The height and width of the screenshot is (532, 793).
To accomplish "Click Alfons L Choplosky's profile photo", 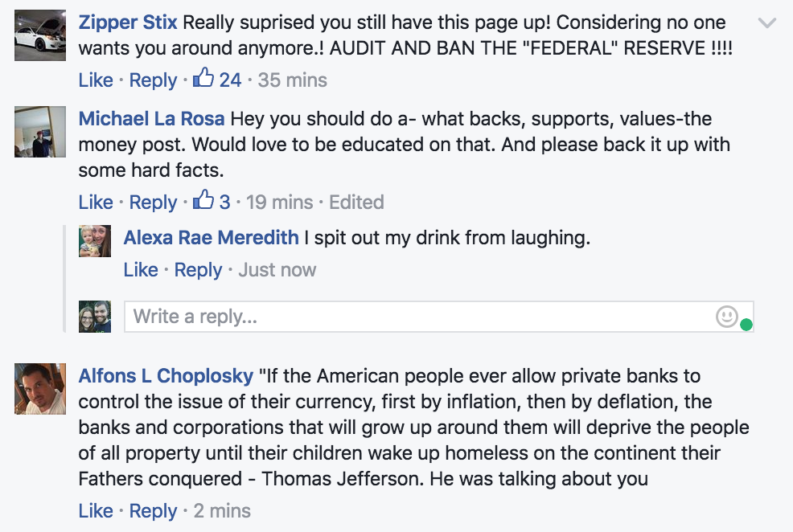I will point(40,388).
